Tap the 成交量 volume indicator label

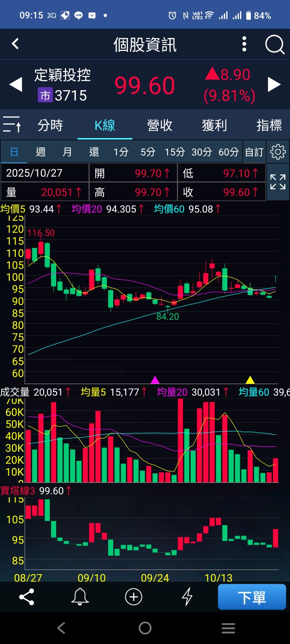pyautogui.click(x=15, y=392)
